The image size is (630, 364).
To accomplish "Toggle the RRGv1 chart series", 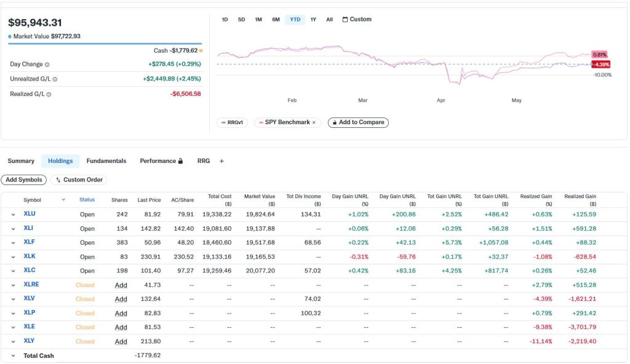I will pos(232,122).
